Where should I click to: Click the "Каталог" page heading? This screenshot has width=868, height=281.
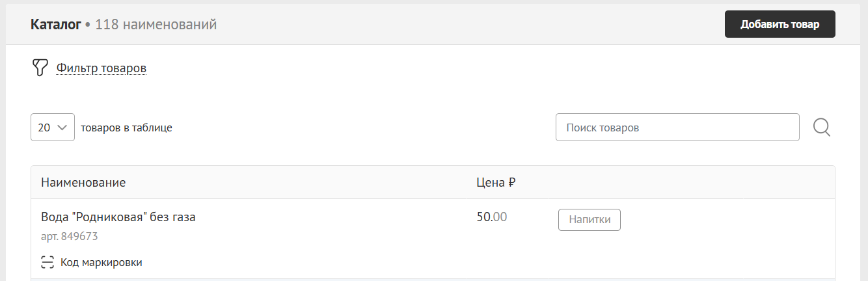55,25
